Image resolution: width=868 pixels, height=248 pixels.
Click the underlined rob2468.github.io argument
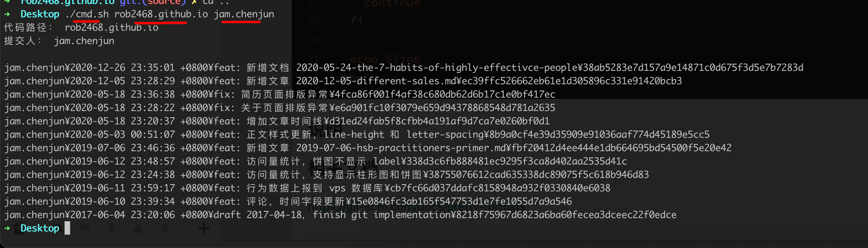[x=161, y=14]
